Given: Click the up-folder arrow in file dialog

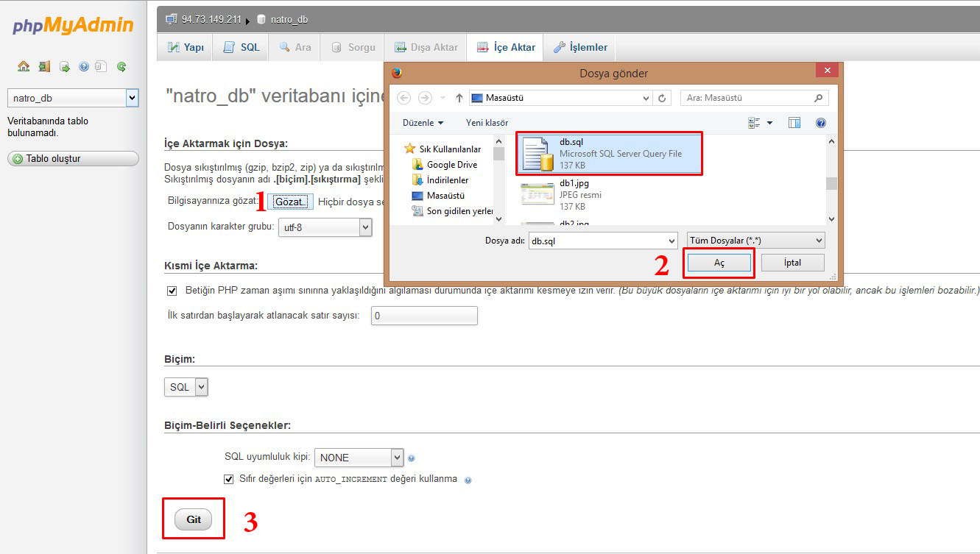Looking at the screenshot, I should [459, 98].
